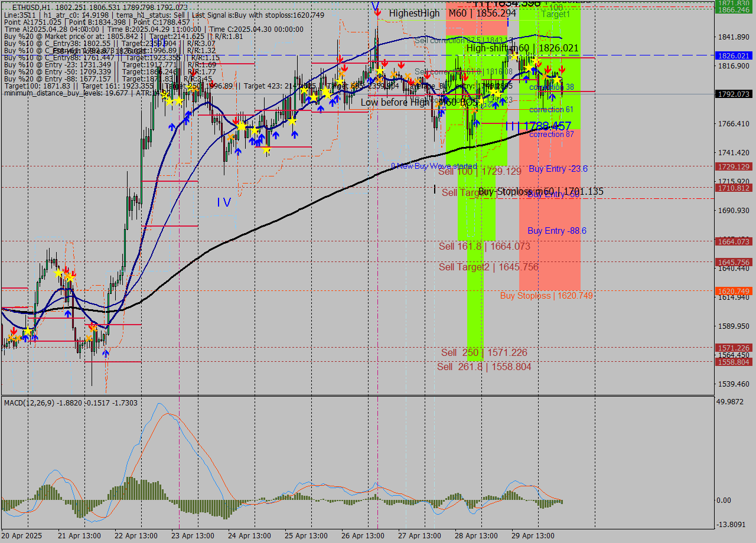The image size is (756, 543).
Task: Click the Buy Entry -88.6 label
Action: [x=557, y=231]
